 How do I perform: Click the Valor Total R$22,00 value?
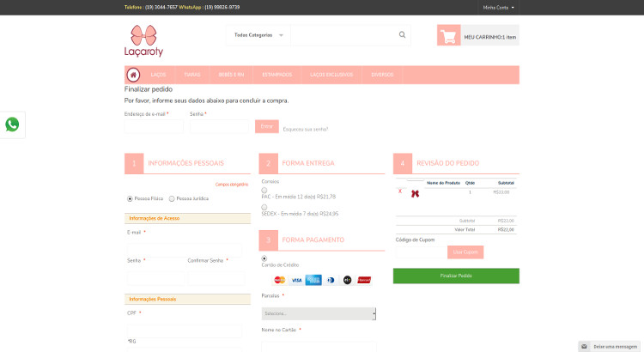(x=506, y=229)
